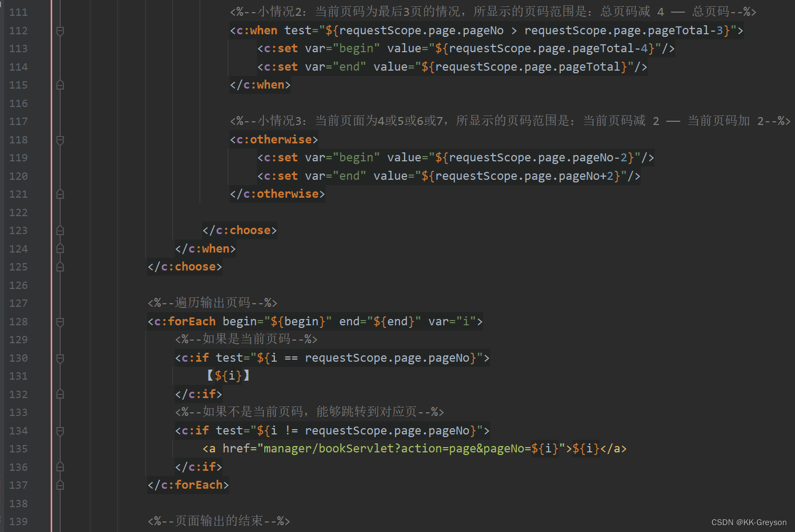Collapse the c:otherwise block at line 118
This screenshot has width=795, height=532.
(x=60, y=140)
